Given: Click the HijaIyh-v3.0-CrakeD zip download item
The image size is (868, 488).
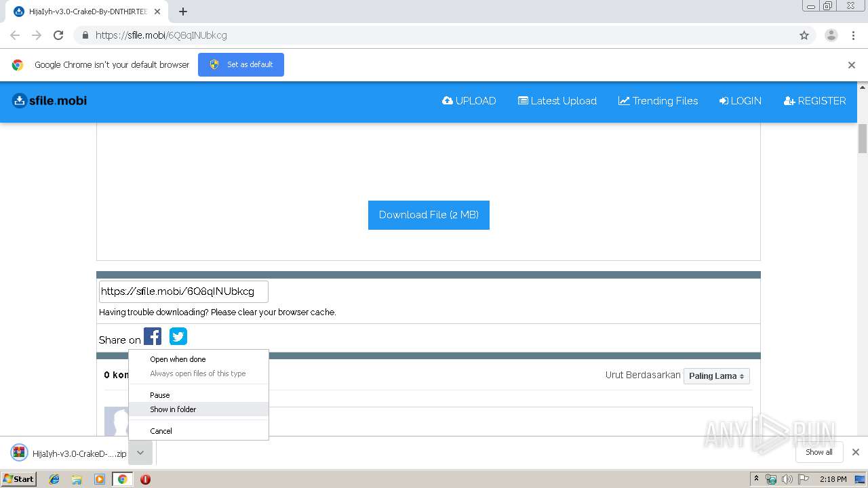Looking at the screenshot, I should point(69,453).
